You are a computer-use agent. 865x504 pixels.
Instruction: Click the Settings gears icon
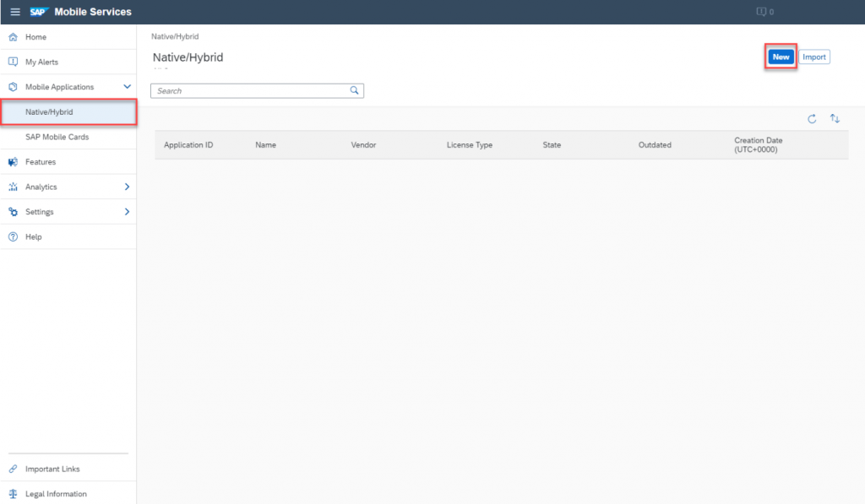click(x=14, y=212)
